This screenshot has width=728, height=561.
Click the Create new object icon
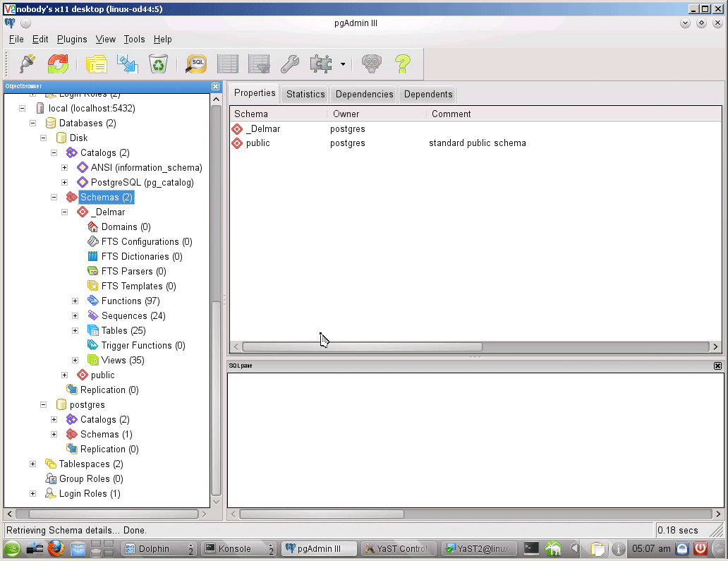click(x=127, y=64)
